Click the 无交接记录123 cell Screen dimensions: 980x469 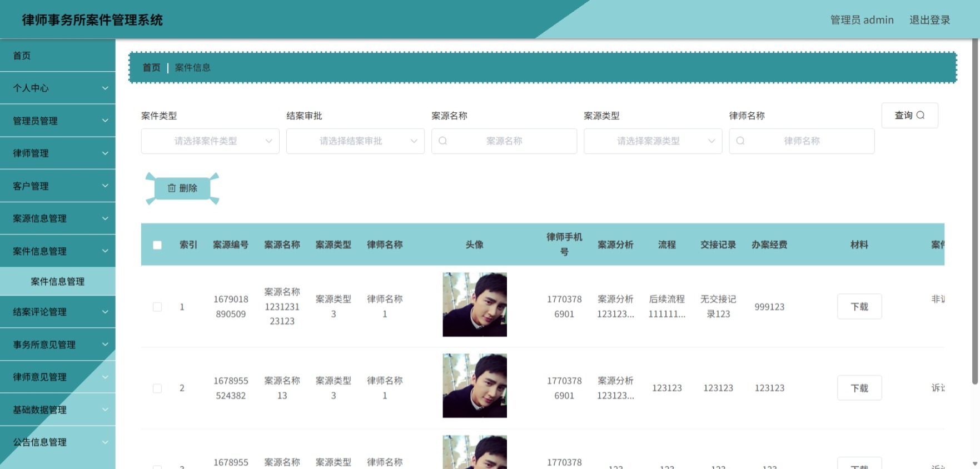pos(718,307)
